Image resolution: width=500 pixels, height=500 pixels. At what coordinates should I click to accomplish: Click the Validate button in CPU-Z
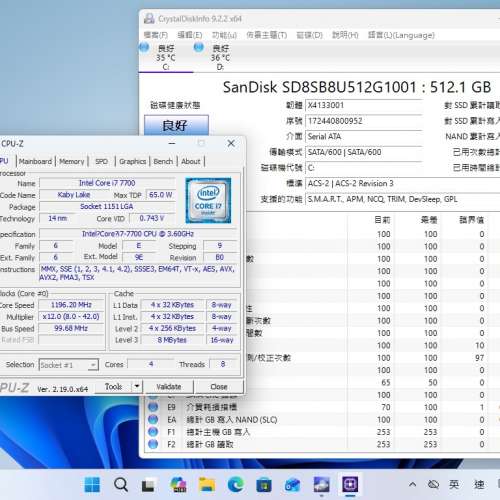[169, 387]
